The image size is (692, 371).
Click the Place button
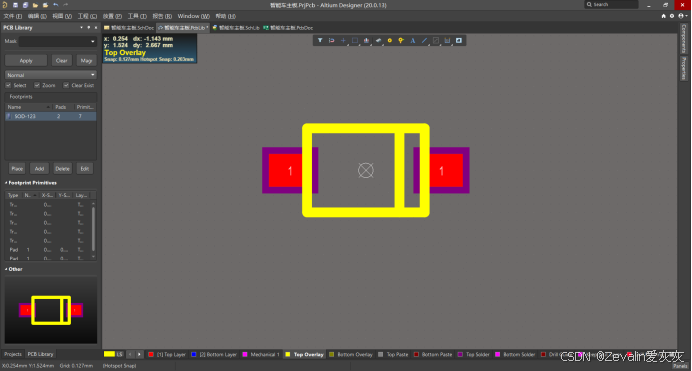17,169
